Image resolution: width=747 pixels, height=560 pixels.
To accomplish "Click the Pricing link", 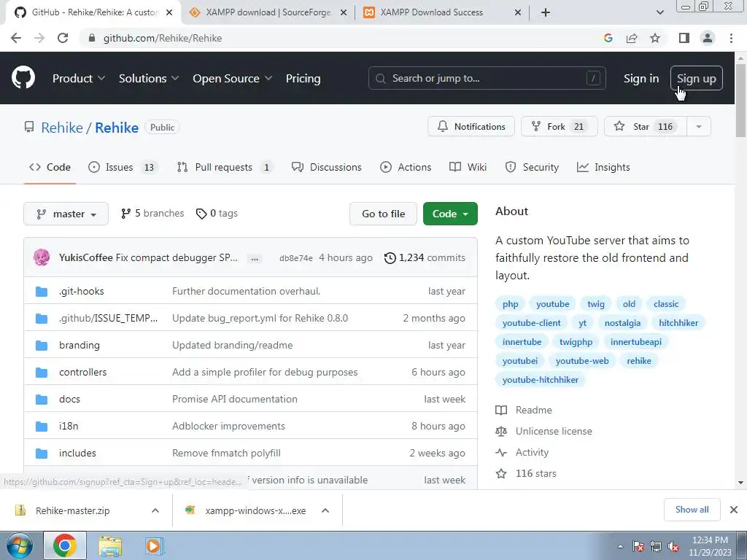I will click(x=303, y=79).
